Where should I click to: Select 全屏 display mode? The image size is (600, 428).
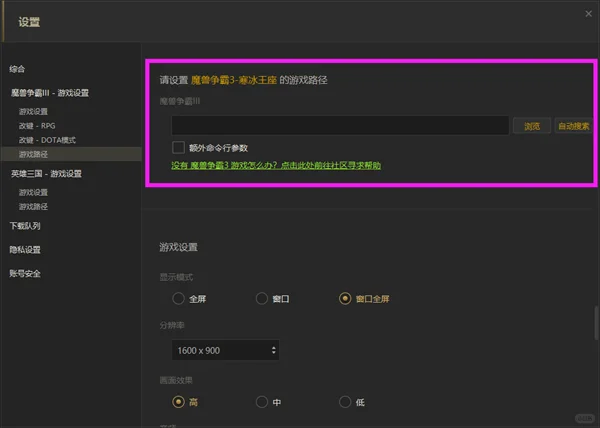coord(178,298)
